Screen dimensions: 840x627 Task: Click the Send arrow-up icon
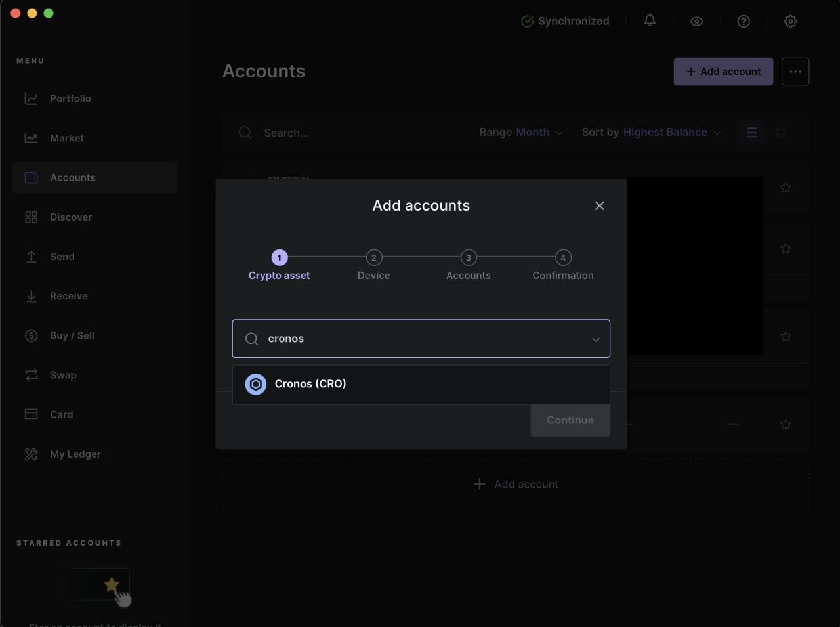(31, 256)
